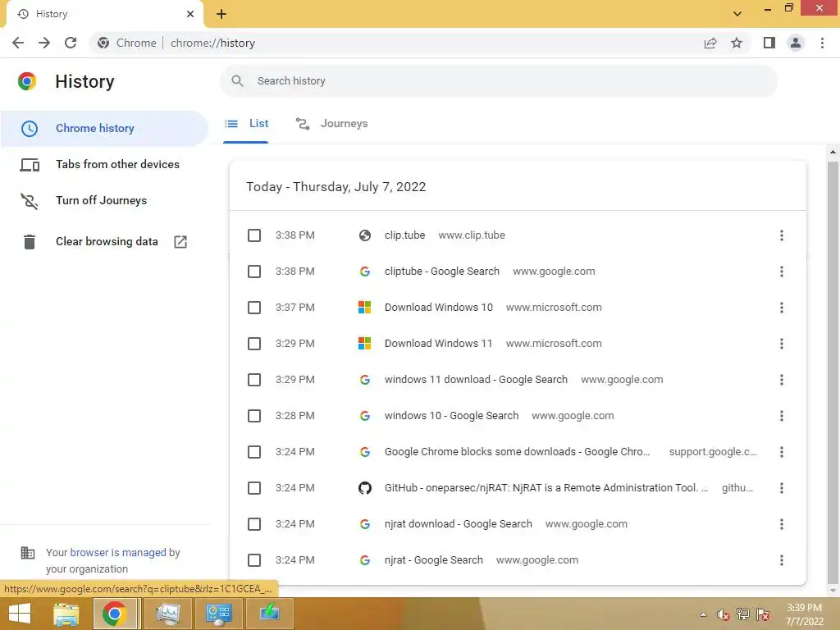Open the Download Windows 10 link
Viewport: 840px width, 630px height.
(438, 308)
